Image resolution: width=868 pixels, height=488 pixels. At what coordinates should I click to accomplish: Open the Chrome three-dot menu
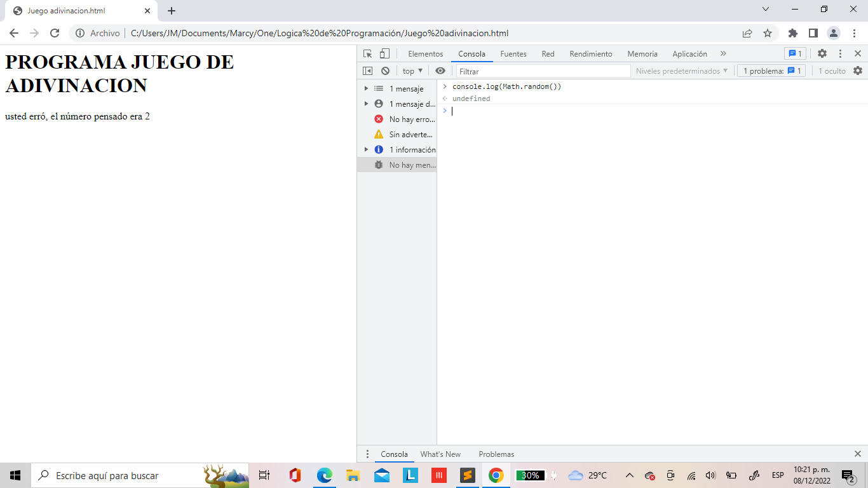854,33
